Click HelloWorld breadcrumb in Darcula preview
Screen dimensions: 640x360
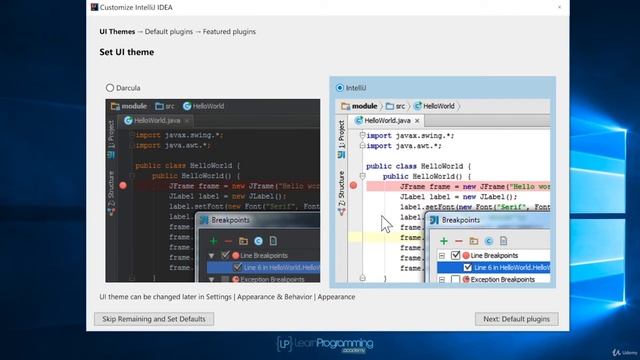click(203, 106)
